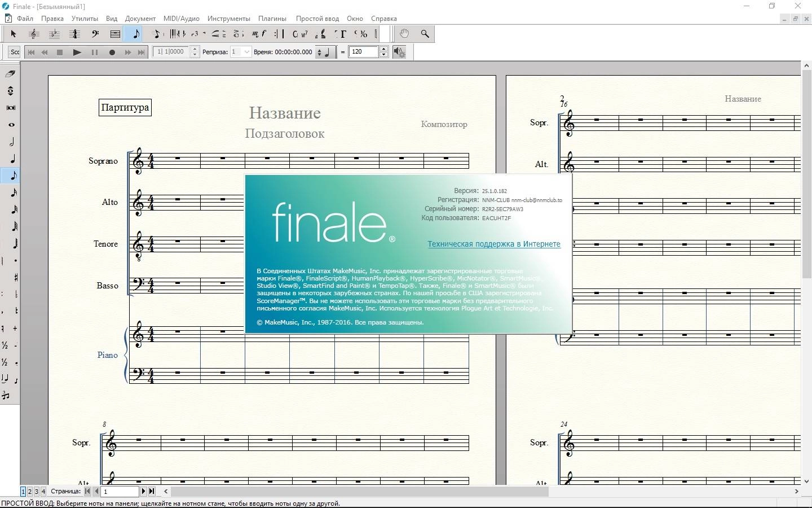The height and width of the screenshot is (508, 812).
Task: Select the Название title text
Action: (285, 113)
